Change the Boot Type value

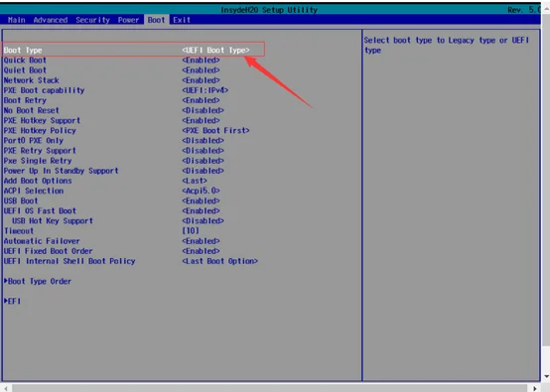215,51
